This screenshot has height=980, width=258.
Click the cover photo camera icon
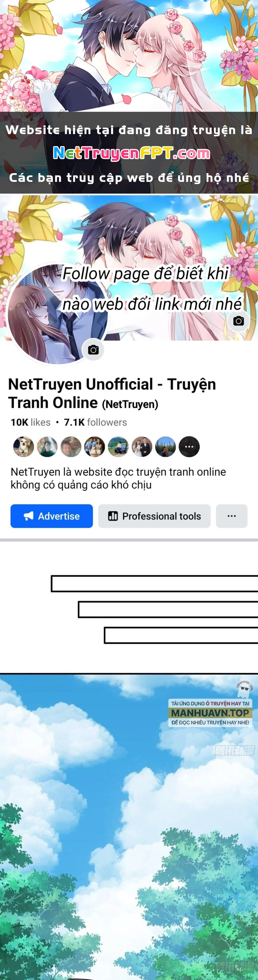pyautogui.click(x=238, y=321)
